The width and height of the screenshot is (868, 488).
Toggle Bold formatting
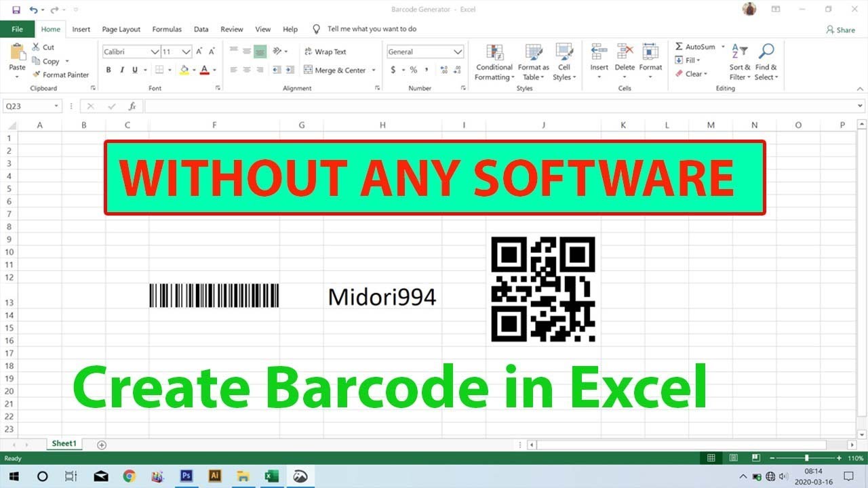click(108, 70)
